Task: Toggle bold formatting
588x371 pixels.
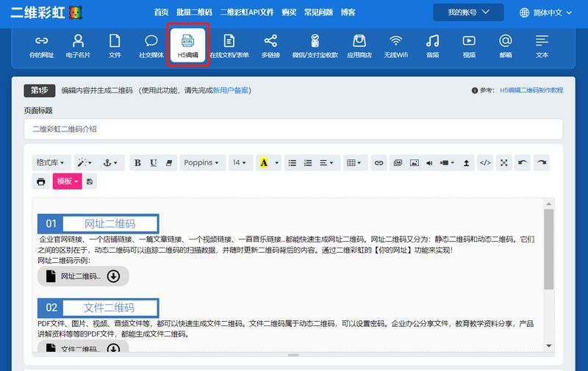Action: pos(137,162)
